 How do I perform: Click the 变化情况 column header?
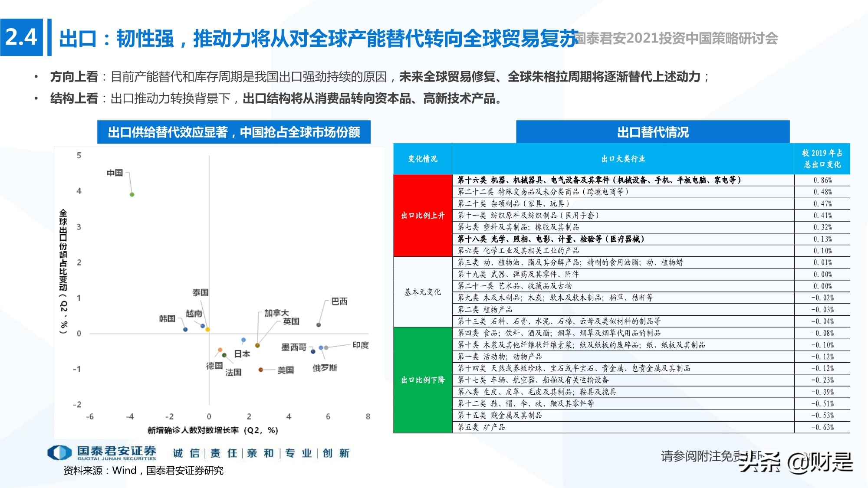pos(423,159)
